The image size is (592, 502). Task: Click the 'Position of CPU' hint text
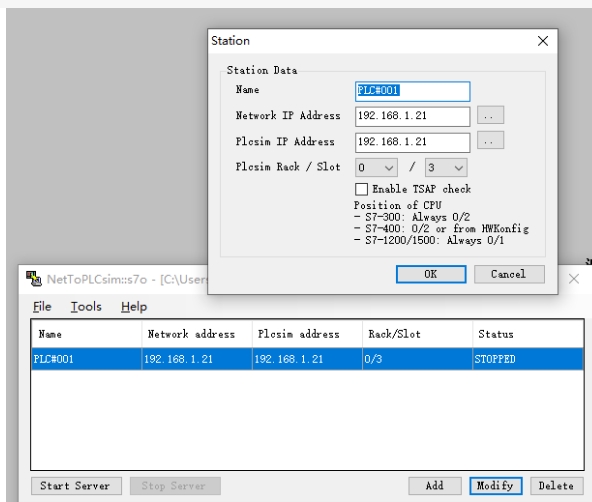point(398,205)
